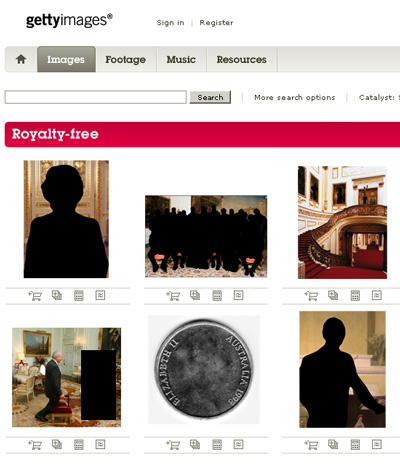Open More search options
Image resolution: width=400 pixels, height=464 pixels.
(295, 97)
